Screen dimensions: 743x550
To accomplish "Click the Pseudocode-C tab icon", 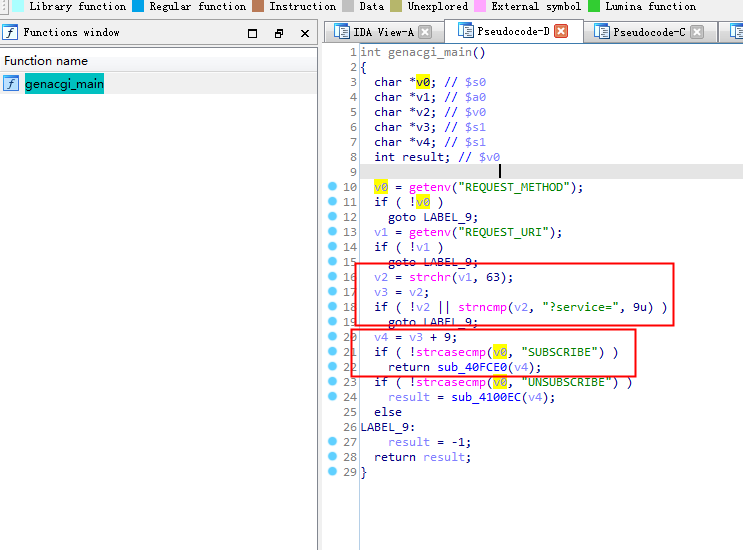I will 603,32.
